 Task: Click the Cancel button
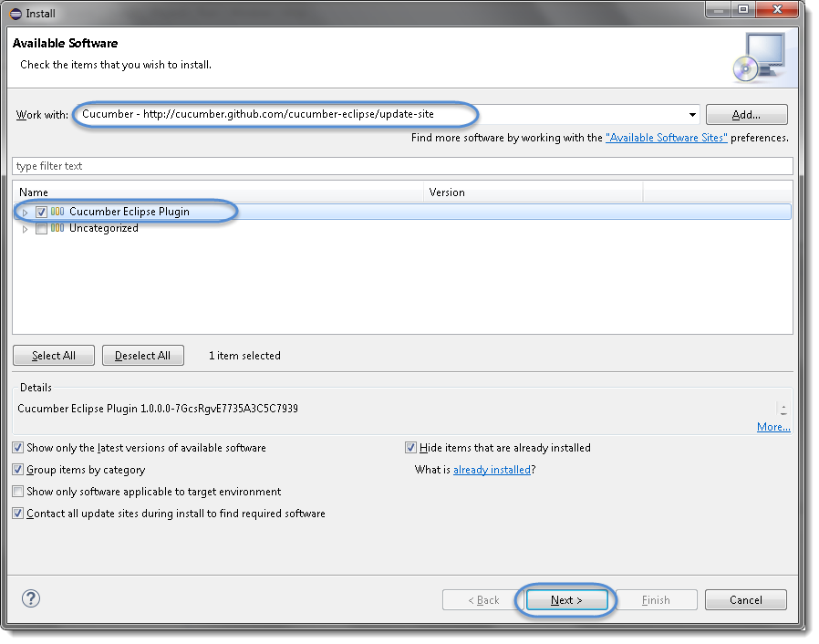coord(746,600)
